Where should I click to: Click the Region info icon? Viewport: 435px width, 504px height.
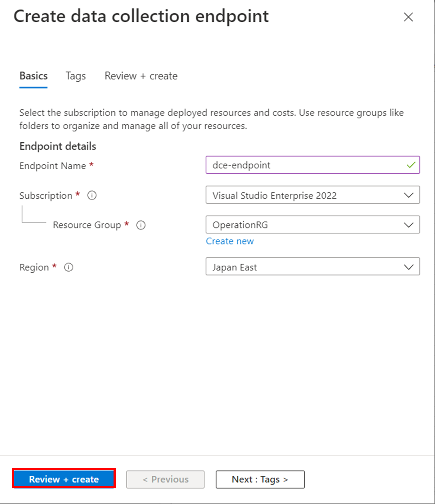69,267
